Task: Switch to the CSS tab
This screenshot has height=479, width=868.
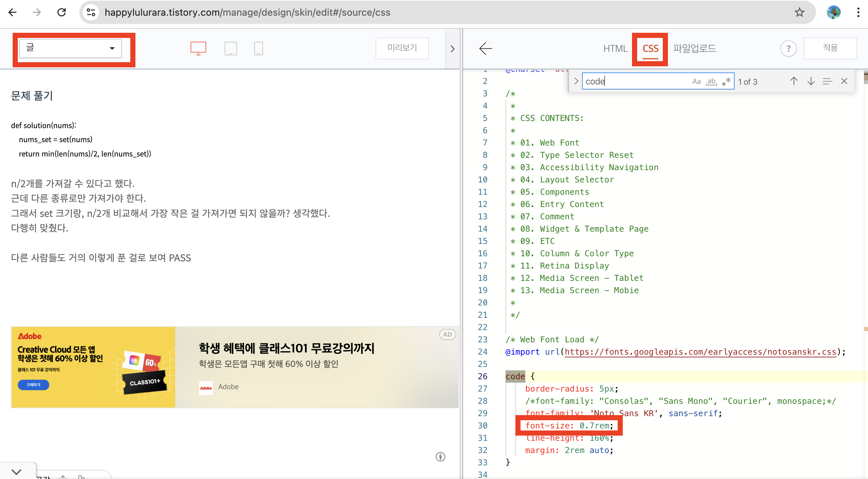Action: coord(650,49)
